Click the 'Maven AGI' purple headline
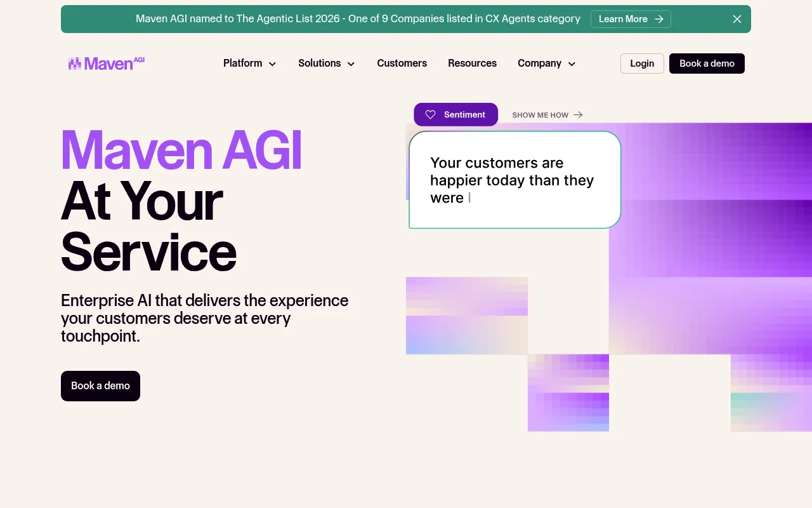Image resolution: width=812 pixels, height=508 pixels. click(181, 150)
